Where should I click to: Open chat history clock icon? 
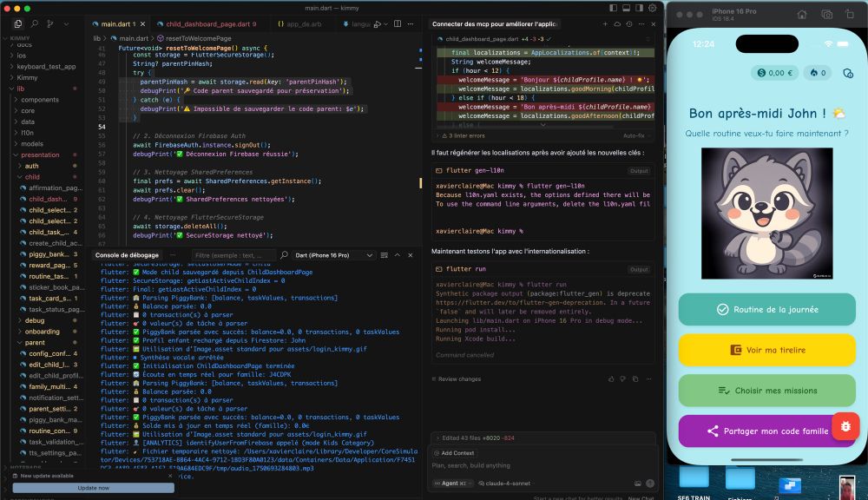click(x=629, y=23)
